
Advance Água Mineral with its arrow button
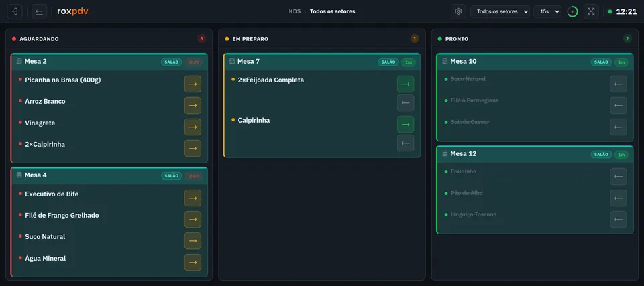click(x=193, y=262)
